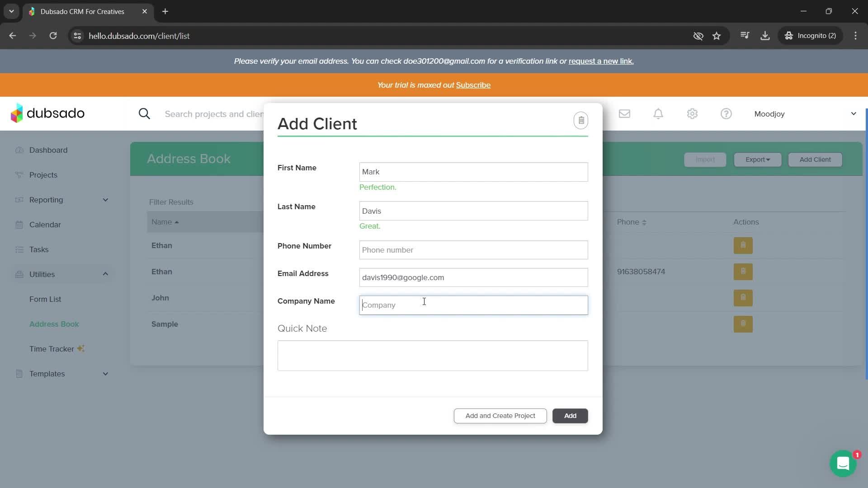Click the Company Name field
868x488 pixels.
473,305
